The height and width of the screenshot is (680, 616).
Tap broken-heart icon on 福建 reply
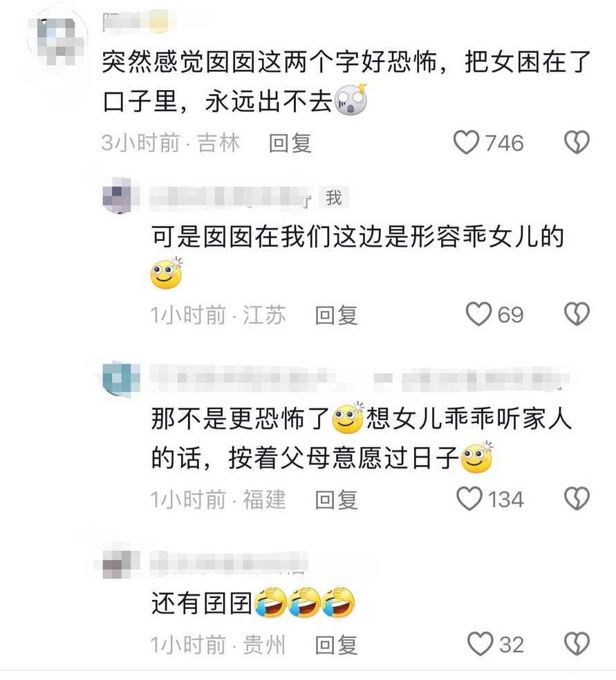click(577, 498)
